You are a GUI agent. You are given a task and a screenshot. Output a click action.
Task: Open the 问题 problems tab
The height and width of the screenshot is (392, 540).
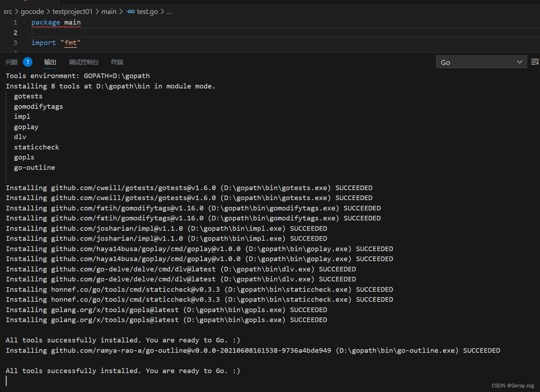tap(12, 62)
